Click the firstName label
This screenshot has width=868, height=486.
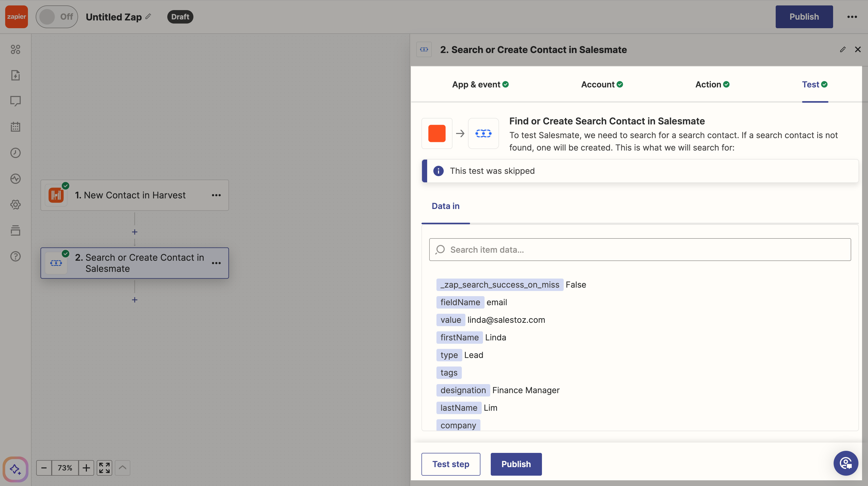[459, 337]
